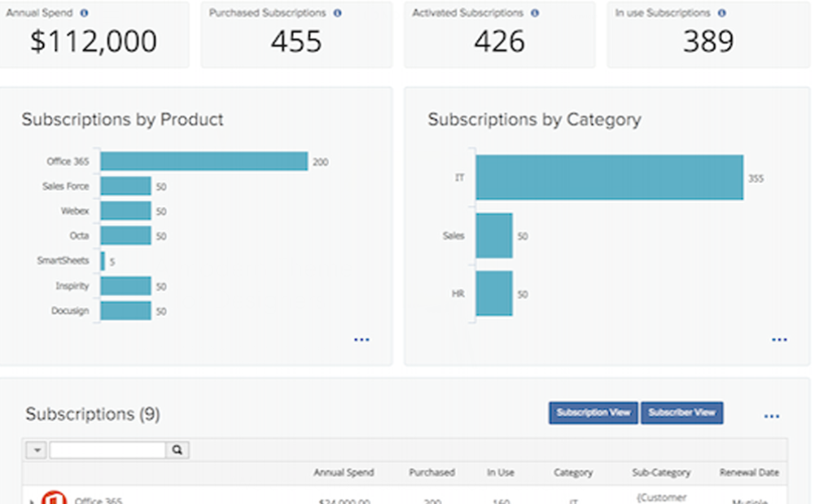Click the info icon beside Purchased Subscriptions
The height and width of the screenshot is (504, 815).
(335, 13)
